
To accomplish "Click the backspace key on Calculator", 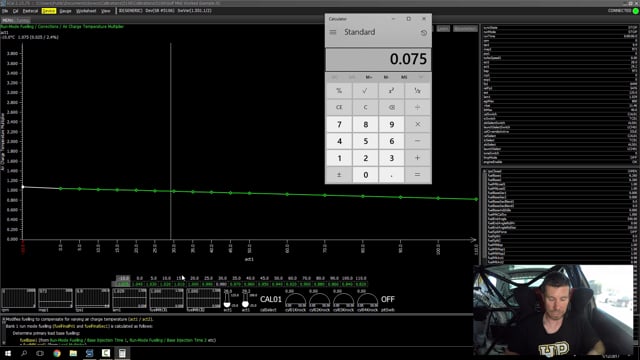I will click(x=391, y=107).
